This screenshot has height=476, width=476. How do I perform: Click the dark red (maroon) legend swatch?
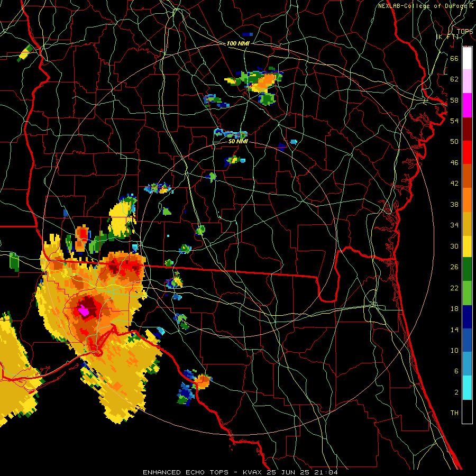(x=467, y=129)
